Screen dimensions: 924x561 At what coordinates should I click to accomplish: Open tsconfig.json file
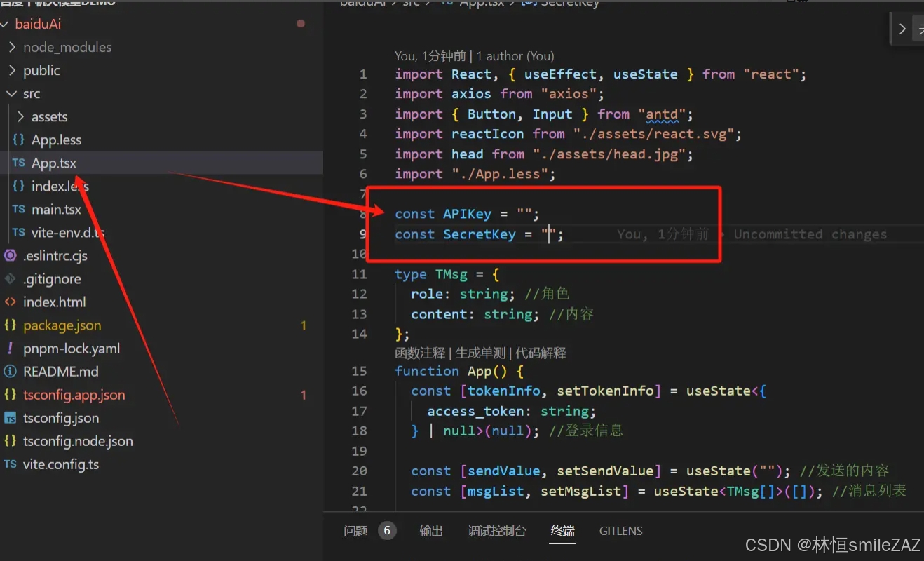(61, 418)
